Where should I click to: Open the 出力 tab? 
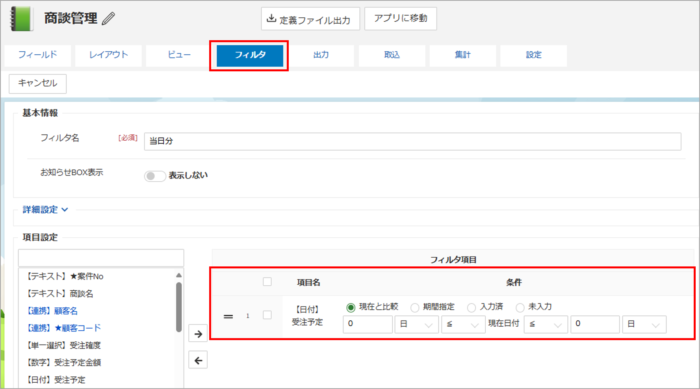pyautogui.click(x=321, y=55)
